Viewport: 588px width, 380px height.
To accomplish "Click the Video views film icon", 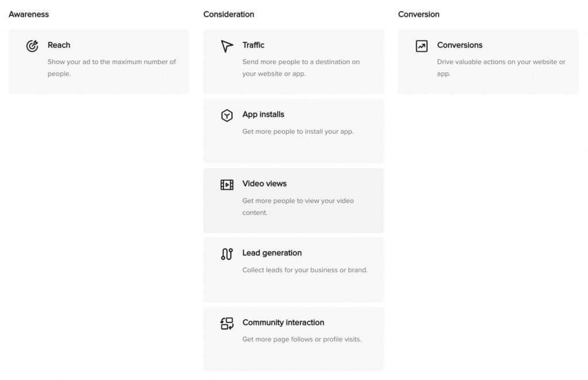I will tap(227, 185).
